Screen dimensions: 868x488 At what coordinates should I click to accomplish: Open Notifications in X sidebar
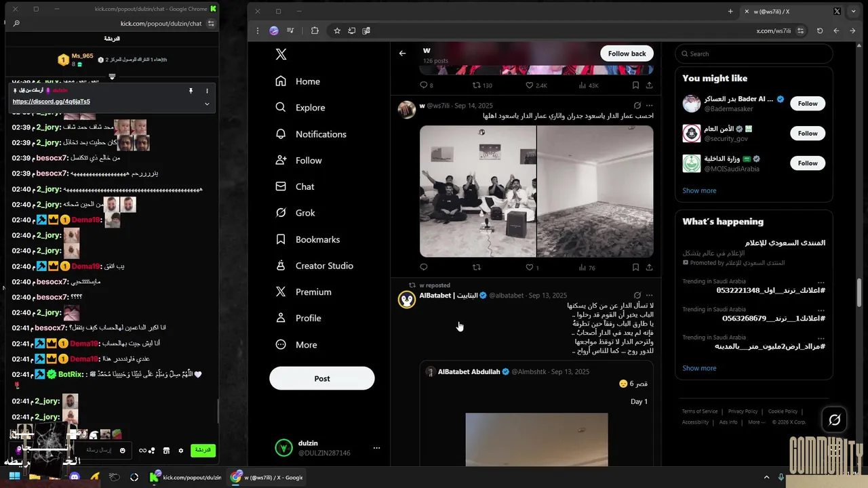pyautogui.click(x=311, y=134)
